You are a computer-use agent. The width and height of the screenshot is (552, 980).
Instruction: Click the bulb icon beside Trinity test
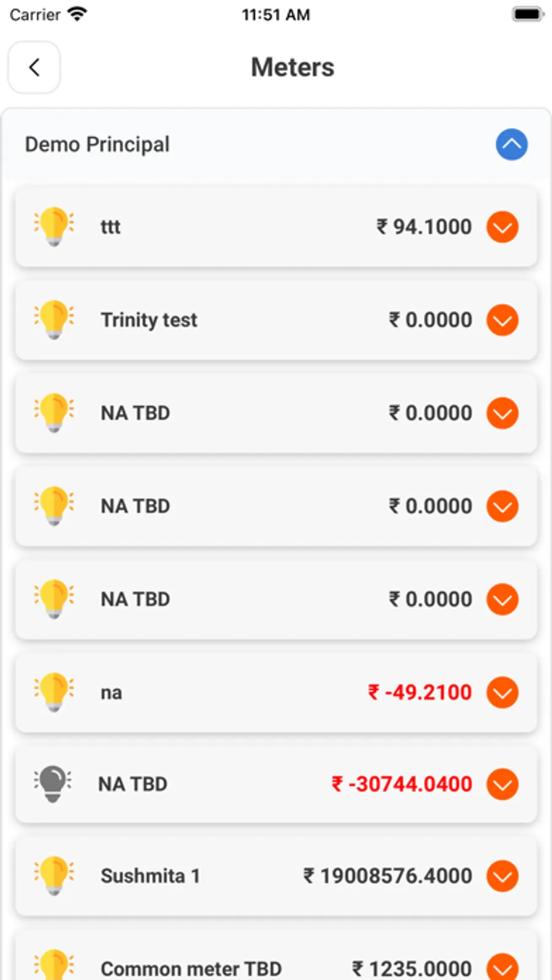(54, 320)
